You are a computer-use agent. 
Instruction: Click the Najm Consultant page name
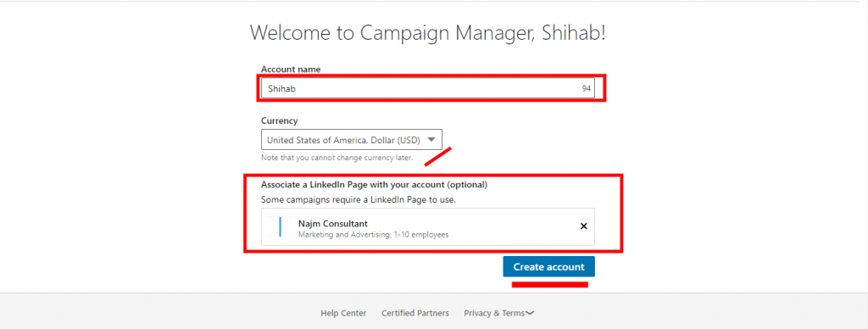[332, 224]
